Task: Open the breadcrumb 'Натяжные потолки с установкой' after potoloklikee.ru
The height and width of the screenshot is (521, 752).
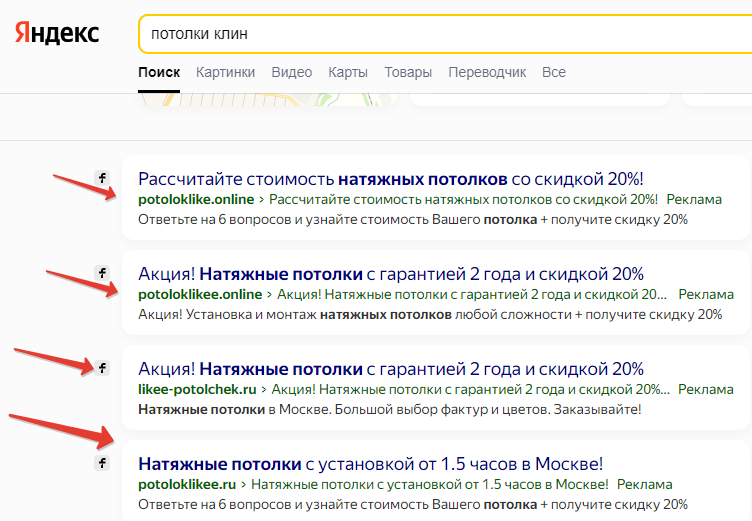Action: coord(430,484)
